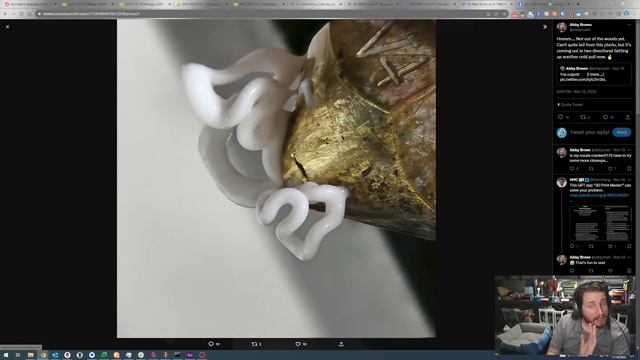Viewport: 640px width, 360px height.
Task: Select the active Abby Brown Twitter tab
Action: pos(487,4)
